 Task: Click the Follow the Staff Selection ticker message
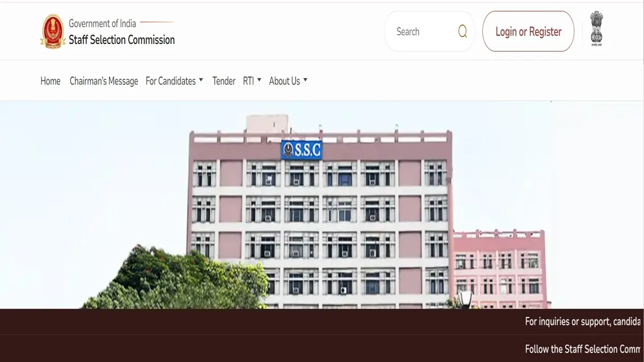[583, 349]
